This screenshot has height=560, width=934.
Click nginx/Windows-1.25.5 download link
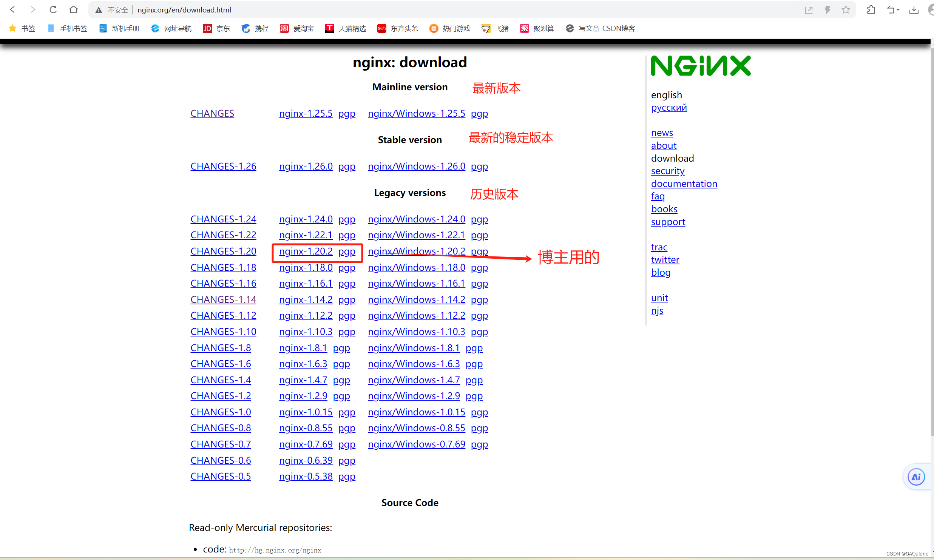click(x=416, y=113)
